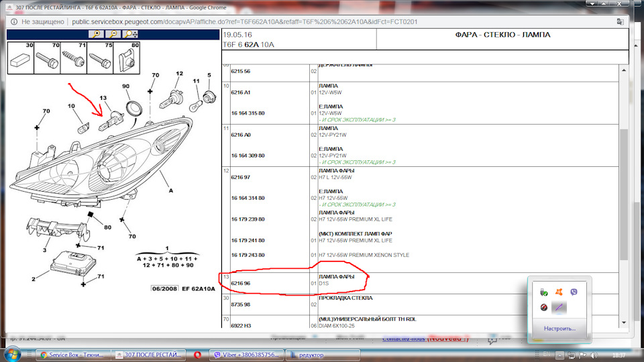
Task: Open the Opera browser taskbar icon
Action: pos(197,355)
